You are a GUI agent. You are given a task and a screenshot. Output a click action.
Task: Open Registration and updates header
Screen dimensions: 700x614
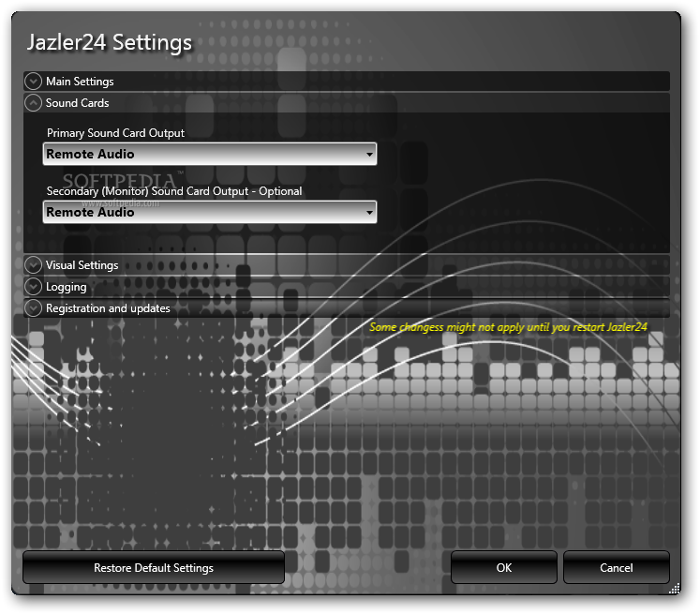click(x=347, y=308)
